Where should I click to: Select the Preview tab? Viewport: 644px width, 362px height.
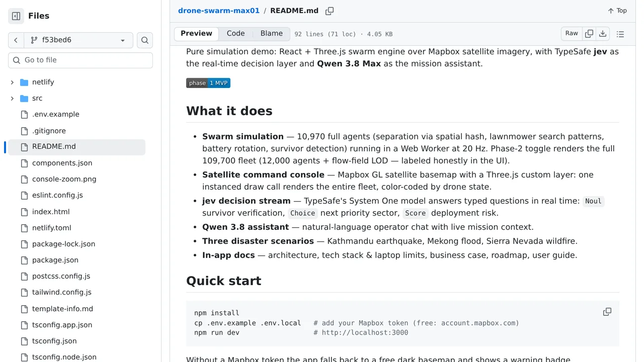point(196,34)
